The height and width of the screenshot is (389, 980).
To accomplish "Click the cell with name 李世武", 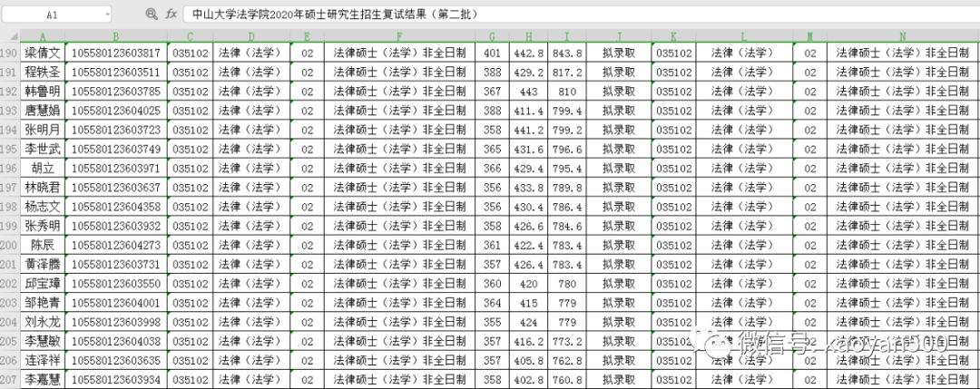I will coord(44,150).
